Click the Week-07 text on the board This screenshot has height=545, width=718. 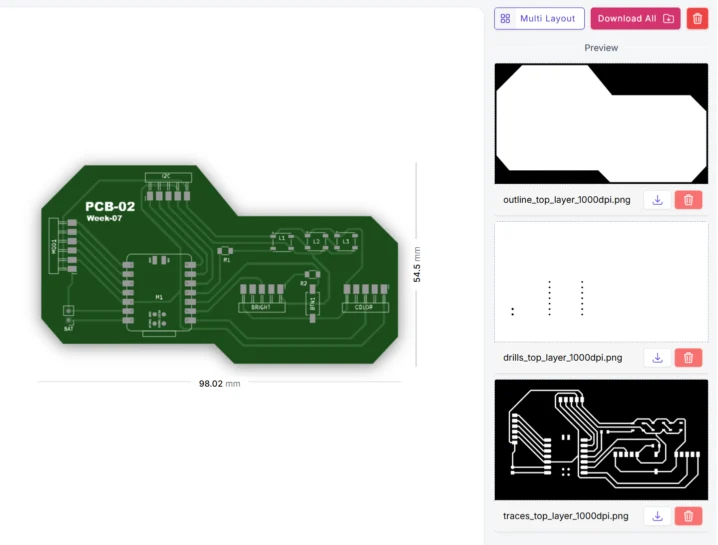(x=104, y=218)
